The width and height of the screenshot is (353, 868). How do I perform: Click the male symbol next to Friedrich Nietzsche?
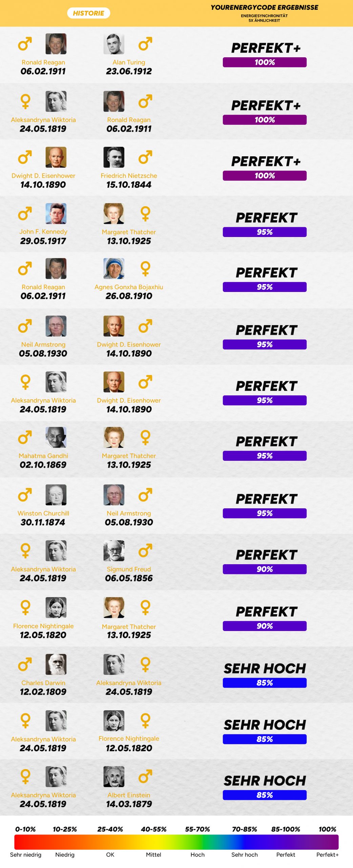(x=145, y=157)
